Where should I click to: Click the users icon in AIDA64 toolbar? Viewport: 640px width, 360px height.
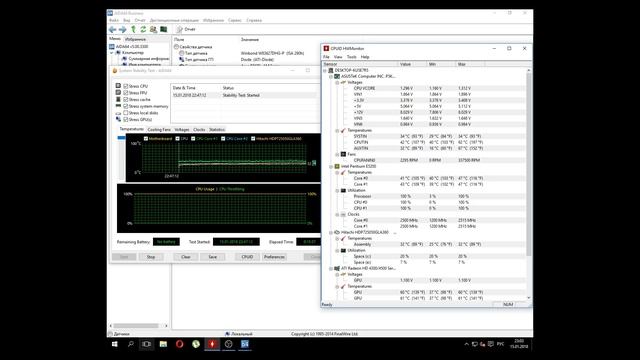(153, 29)
